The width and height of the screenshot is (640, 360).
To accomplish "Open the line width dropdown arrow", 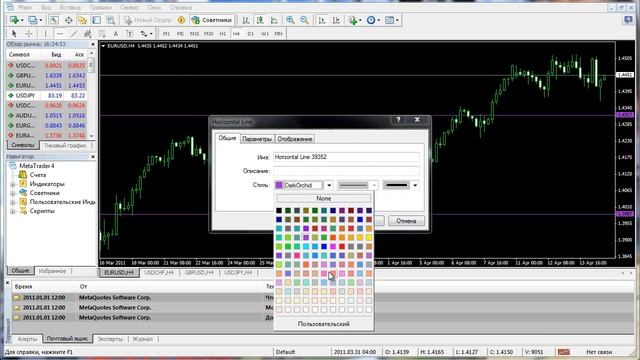I will tap(415, 185).
